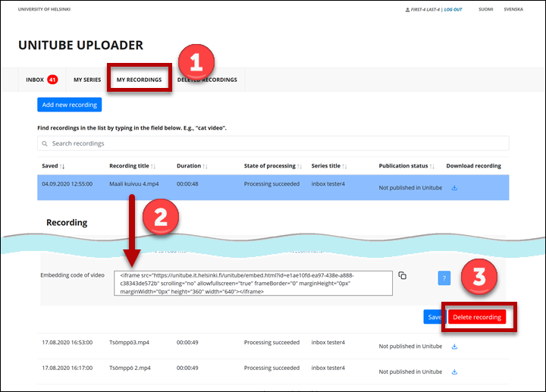Click the 17.08.2020 16:17:00 saved date
546x392 pixels.
[x=67, y=368]
